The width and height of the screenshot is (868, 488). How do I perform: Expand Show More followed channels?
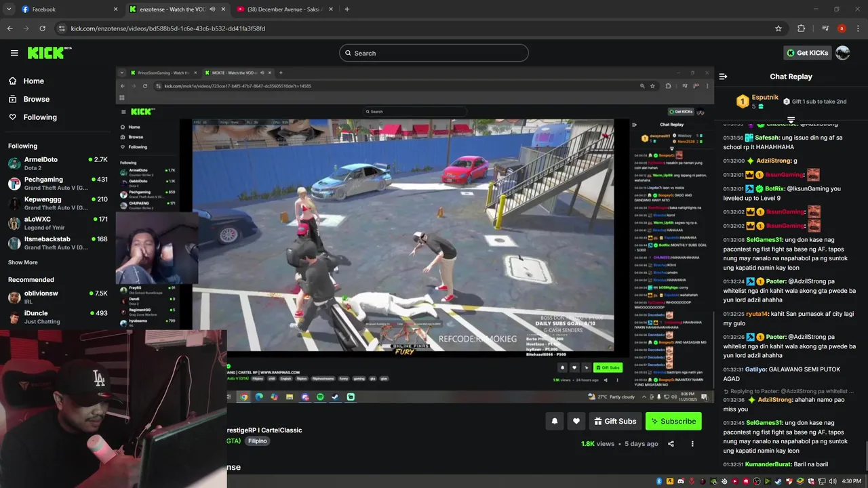pos(23,262)
